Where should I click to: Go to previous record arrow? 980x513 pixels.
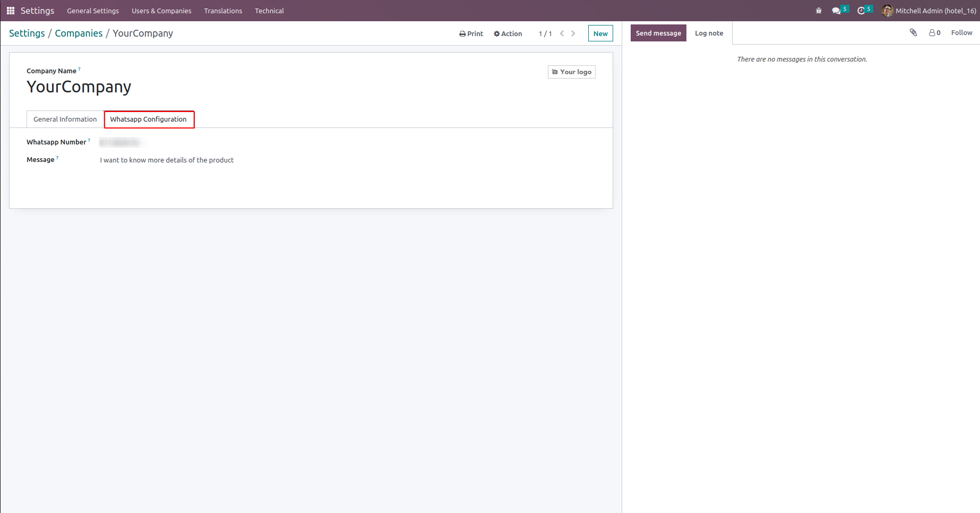(x=562, y=33)
